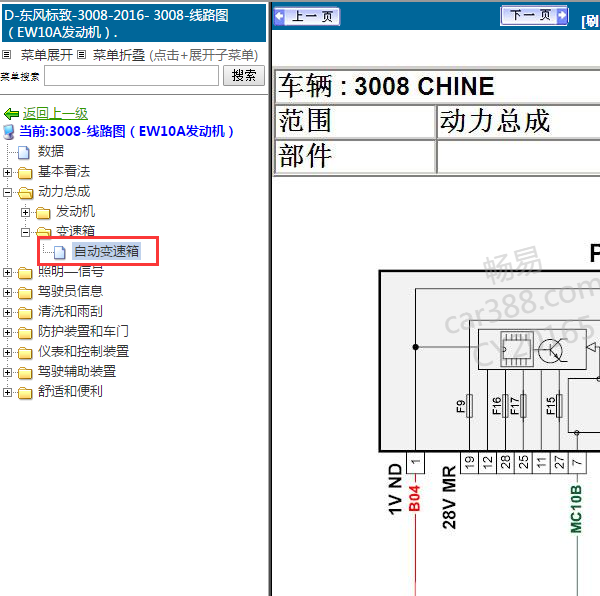Click the 上一页 previous page button
Image resolution: width=600 pixels, height=596 pixels.
(307, 16)
